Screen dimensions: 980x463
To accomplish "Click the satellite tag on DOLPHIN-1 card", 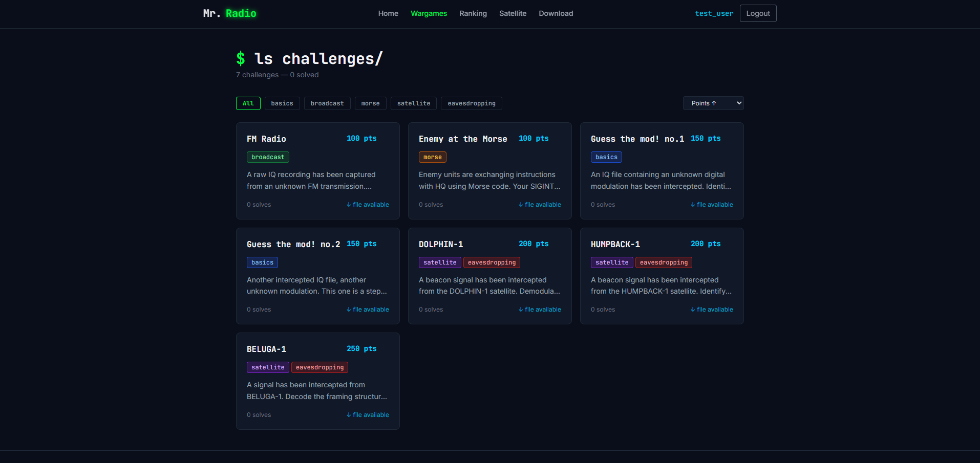I will 440,262.
